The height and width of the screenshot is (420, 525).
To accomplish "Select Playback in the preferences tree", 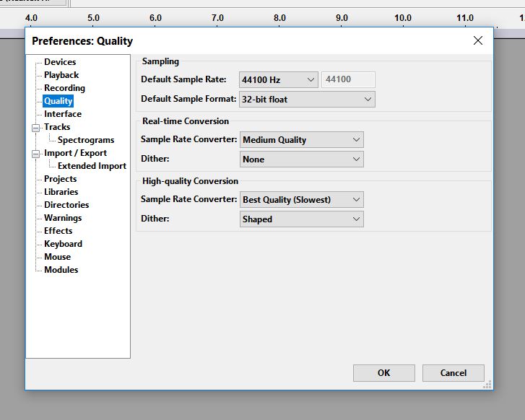I will tap(61, 75).
